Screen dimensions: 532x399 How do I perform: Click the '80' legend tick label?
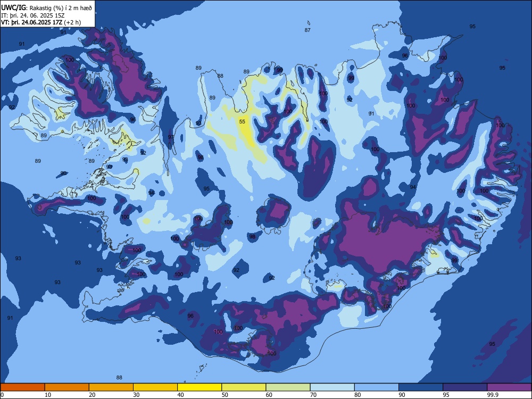tap(358, 395)
